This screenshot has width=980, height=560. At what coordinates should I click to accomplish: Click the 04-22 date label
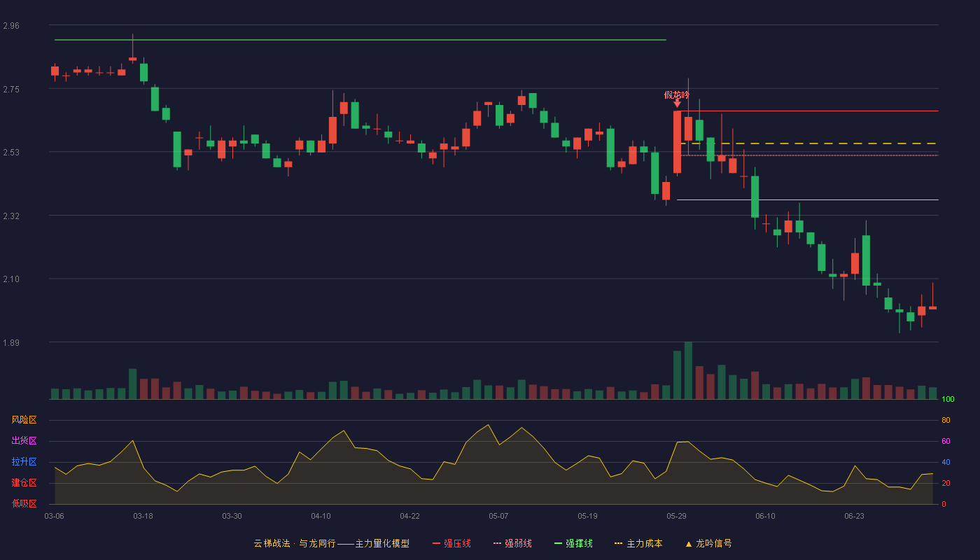click(409, 516)
